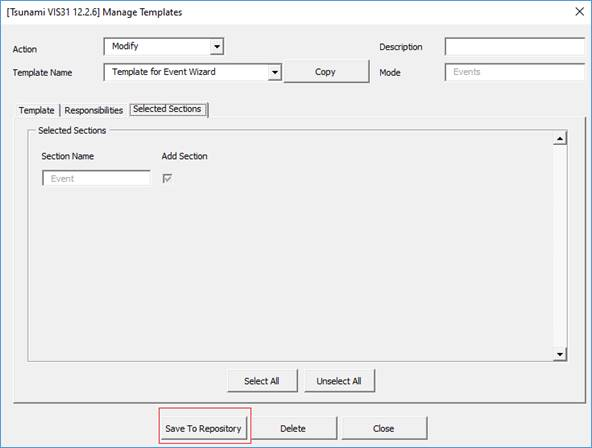Toggle the Add Section checkbox for Event
592x448 pixels.
pos(167,178)
